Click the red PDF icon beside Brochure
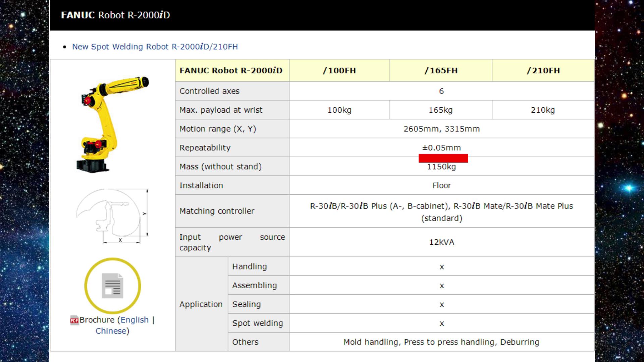 (74, 320)
